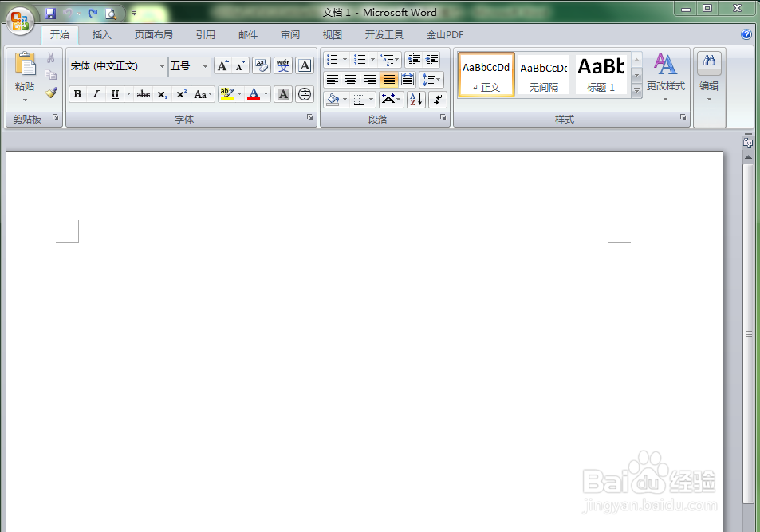The width and height of the screenshot is (760, 532).
Task: Click Enclose Characters icon
Action: point(305,95)
